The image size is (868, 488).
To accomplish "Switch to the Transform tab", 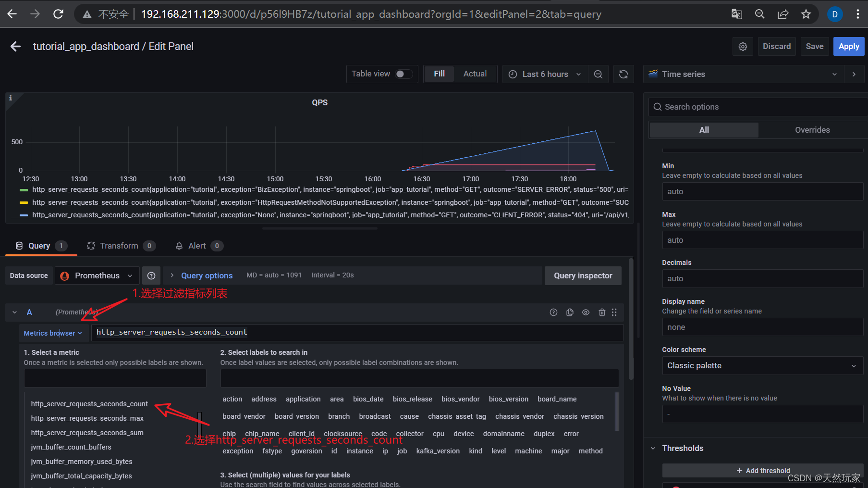I will point(121,246).
